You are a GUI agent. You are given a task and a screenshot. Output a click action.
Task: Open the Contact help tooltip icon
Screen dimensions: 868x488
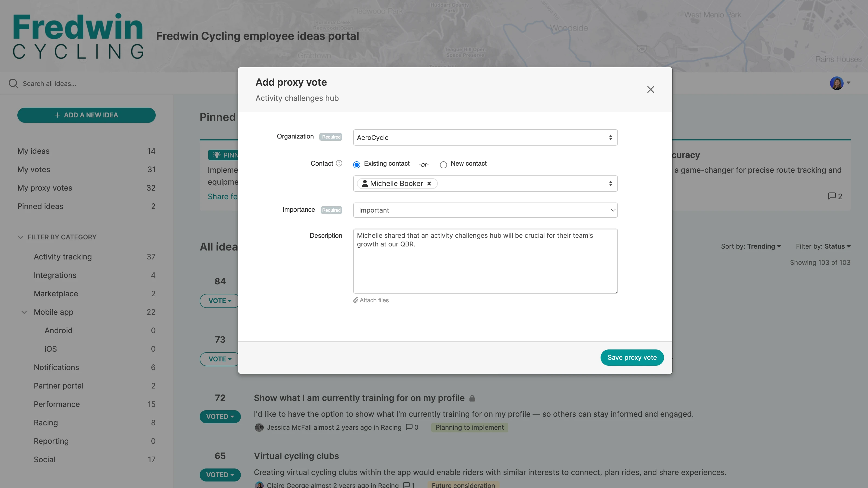(339, 163)
